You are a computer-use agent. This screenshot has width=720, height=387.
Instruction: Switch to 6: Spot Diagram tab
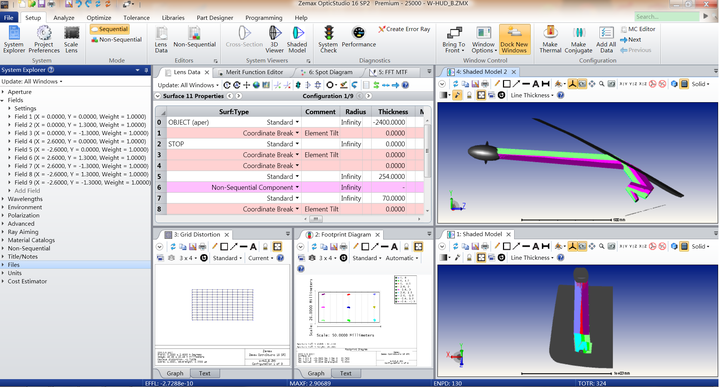330,72
